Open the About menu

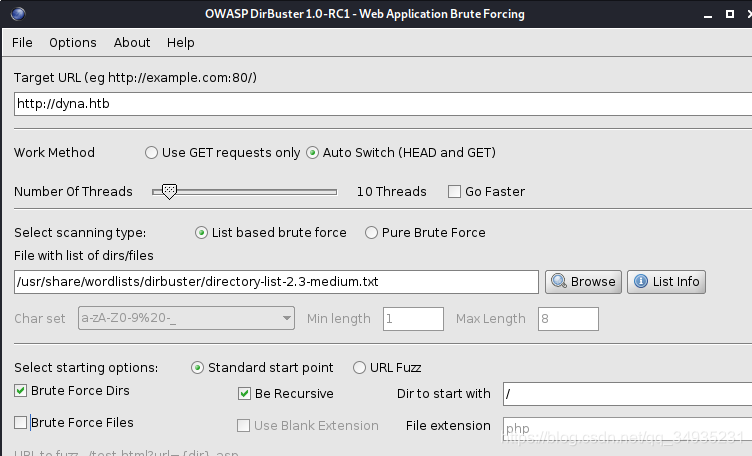click(x=132, y=43)
